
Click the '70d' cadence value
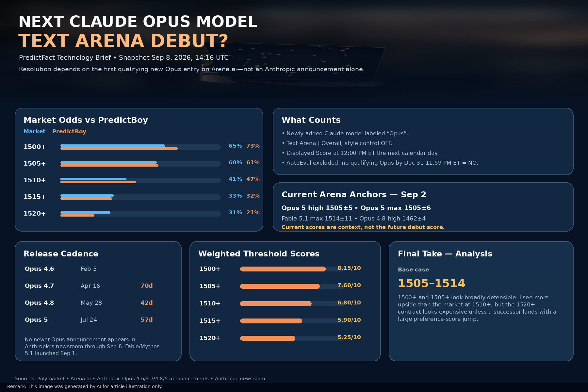coord(147,286)
